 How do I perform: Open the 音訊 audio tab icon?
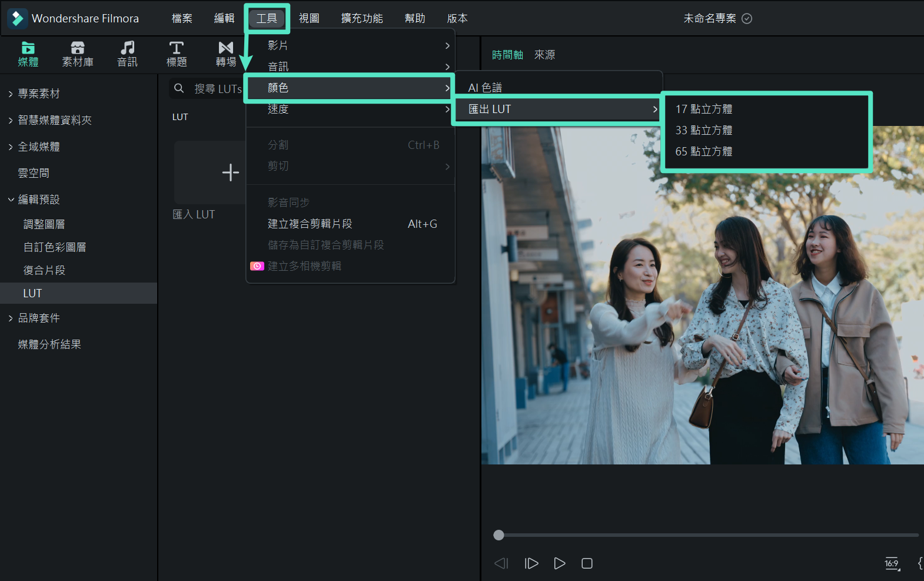click(x=127, y=48)
